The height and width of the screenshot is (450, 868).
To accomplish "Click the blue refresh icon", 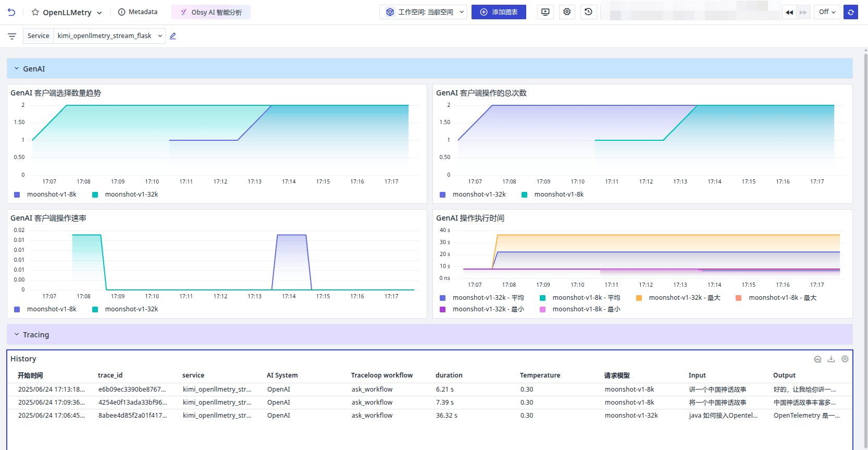I will [x=851, y=12].
